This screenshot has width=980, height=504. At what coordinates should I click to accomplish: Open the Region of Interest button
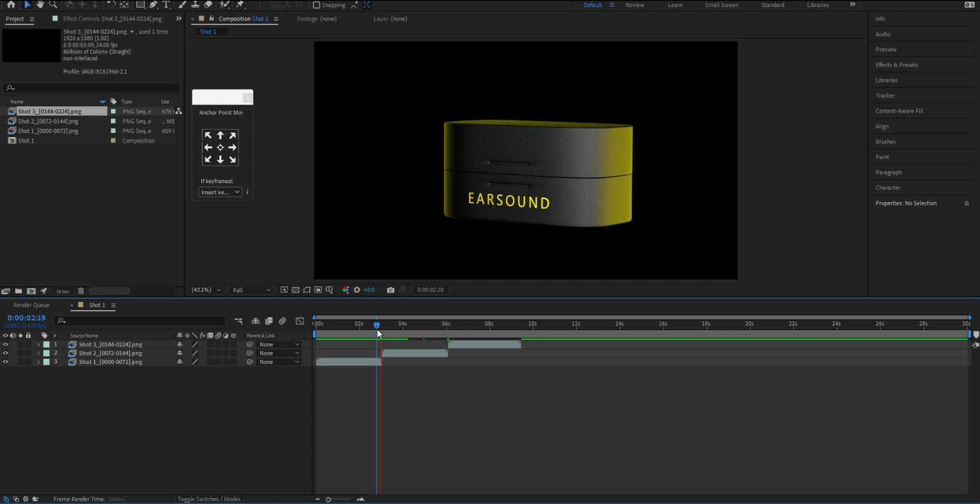pyautogui.click(x=318, y=290)
